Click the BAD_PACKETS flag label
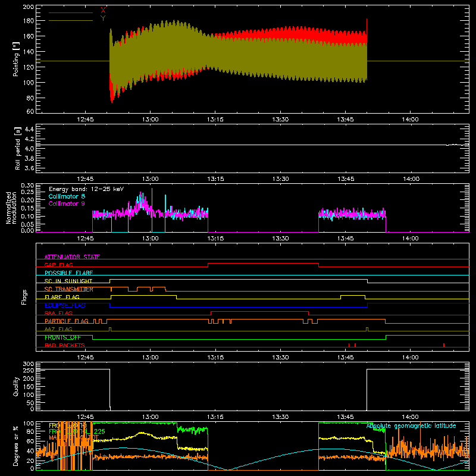 point(65,345)
